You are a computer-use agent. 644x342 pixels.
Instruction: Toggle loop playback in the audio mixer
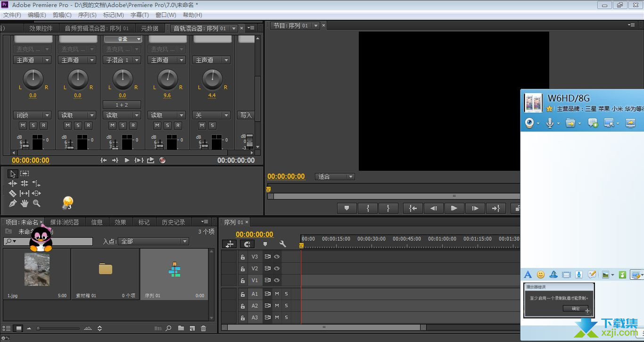[x=150, y=160]
